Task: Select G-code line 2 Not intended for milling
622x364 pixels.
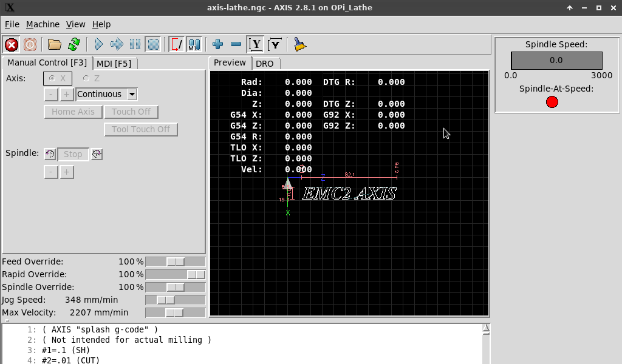Action: (x=126, y=340)
